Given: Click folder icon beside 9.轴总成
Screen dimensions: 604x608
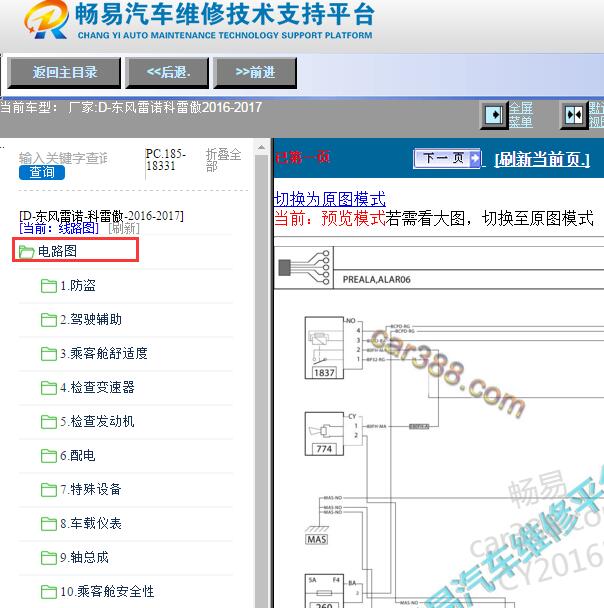Looking at the screenshot, I should [x=49, y=558].
